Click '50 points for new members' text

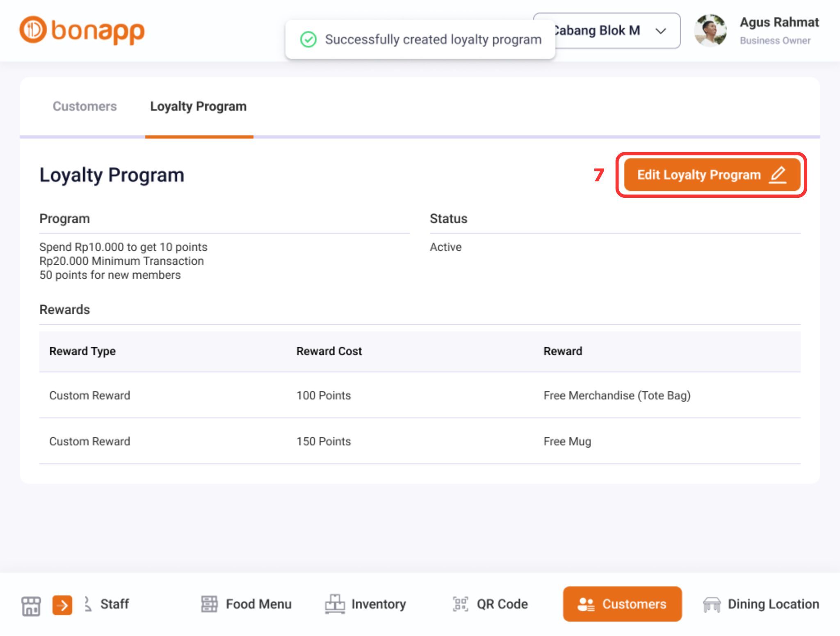tap(110, 275)
